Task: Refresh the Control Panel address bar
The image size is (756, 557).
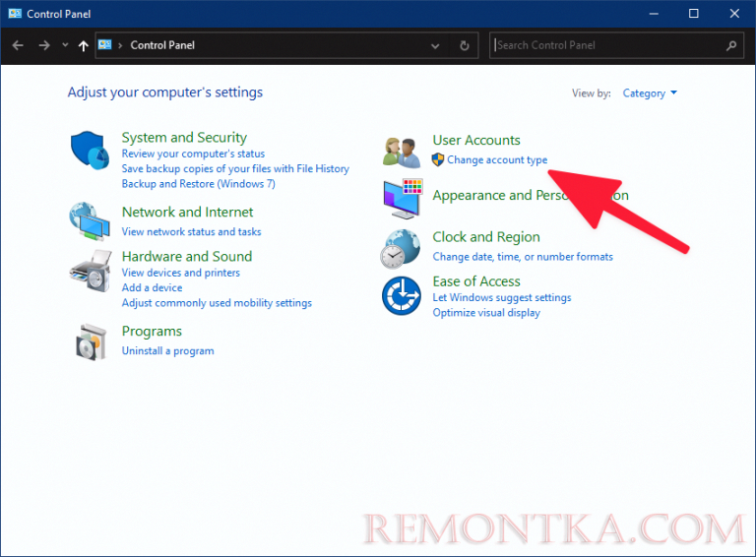Action: [465, 45]
